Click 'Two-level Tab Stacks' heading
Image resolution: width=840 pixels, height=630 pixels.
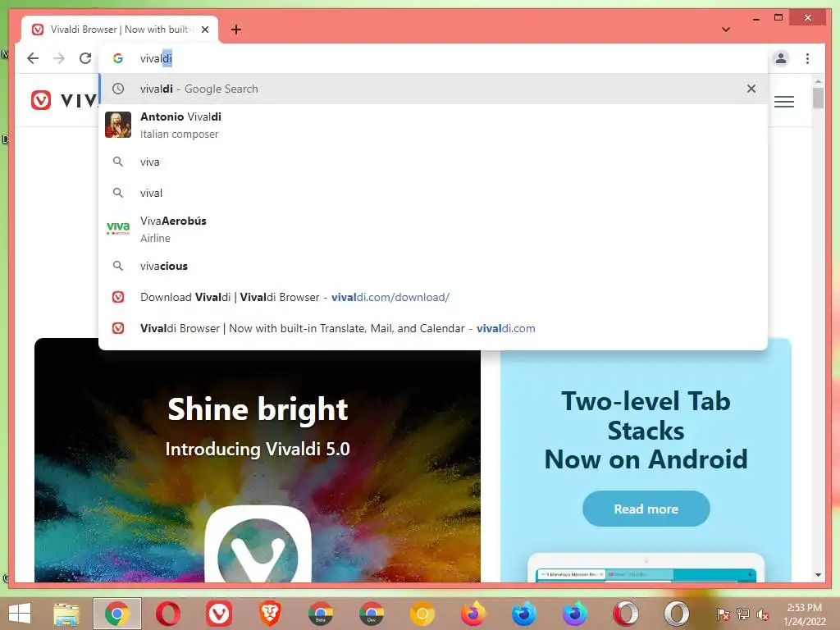(x=646, y=430)
